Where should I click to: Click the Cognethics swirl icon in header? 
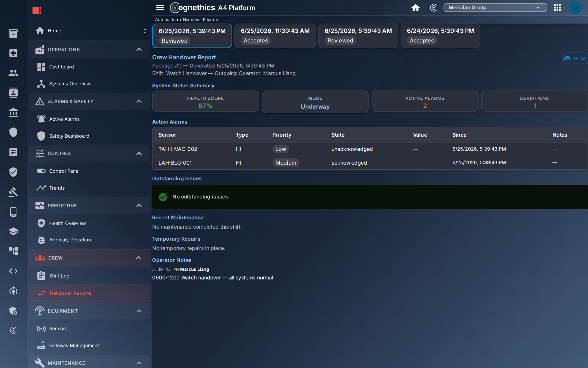(433, 8)
